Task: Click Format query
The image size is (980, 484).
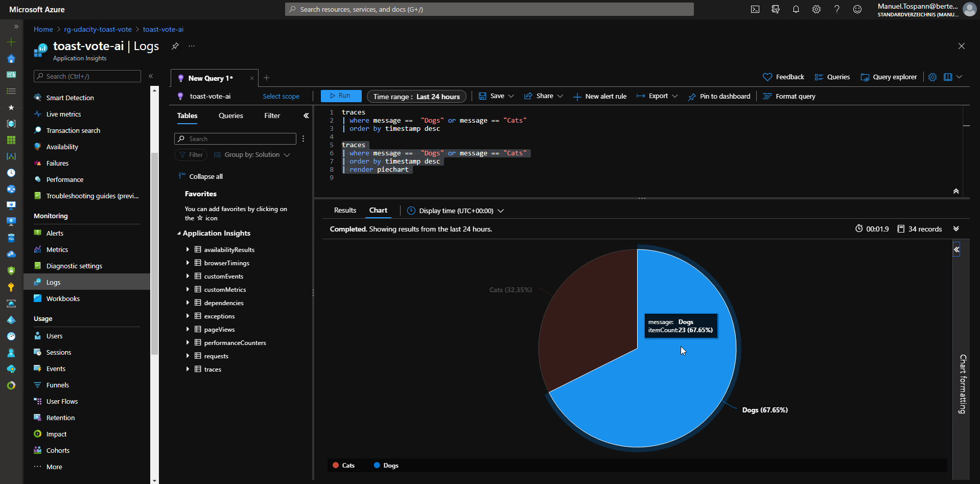Action: click(x=789, y=96)
